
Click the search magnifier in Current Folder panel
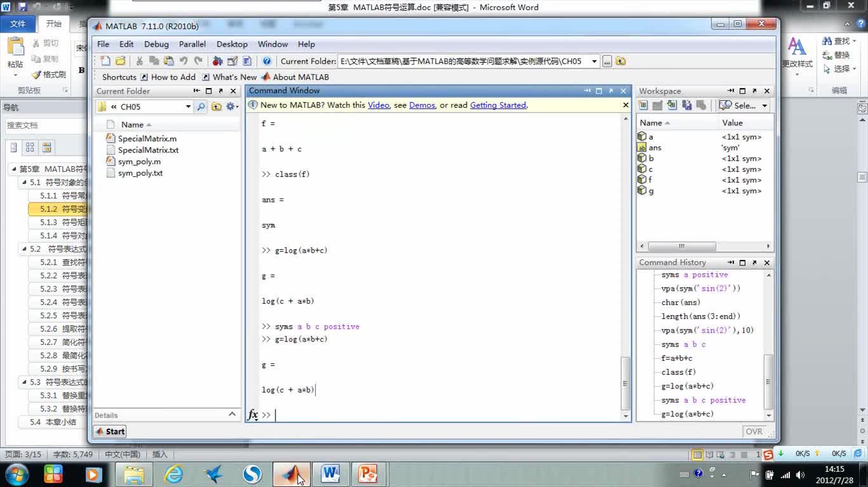coord(201,107)
